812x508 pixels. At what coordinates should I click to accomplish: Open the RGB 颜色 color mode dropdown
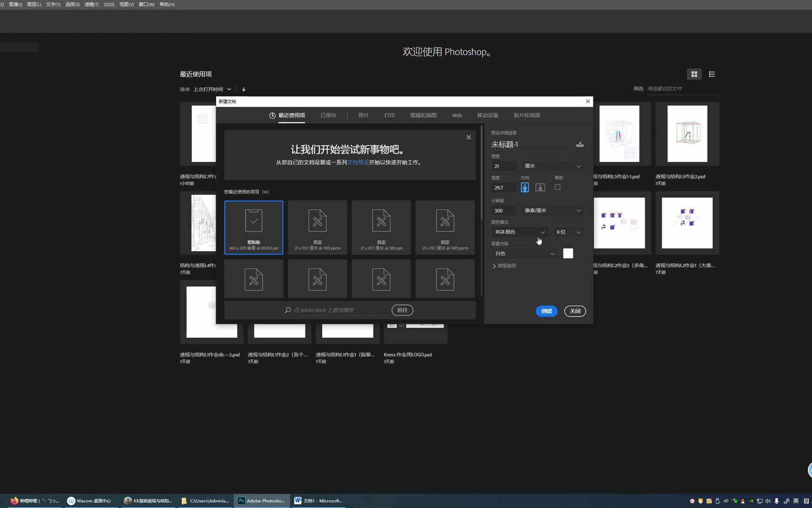[x=520, y=232]
